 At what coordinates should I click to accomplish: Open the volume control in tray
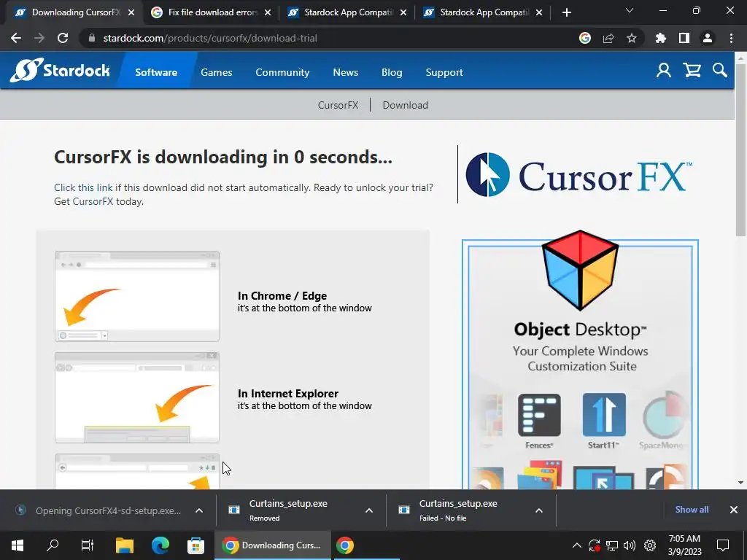point(630,545)
